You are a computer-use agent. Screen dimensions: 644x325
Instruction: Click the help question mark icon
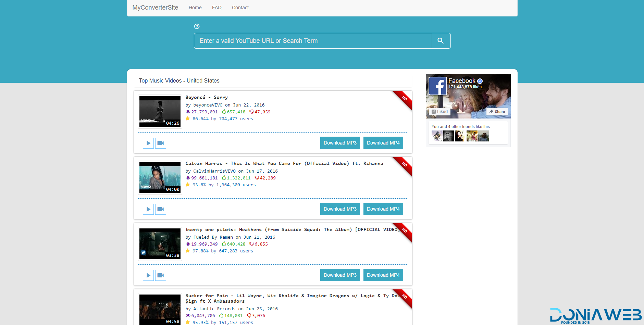click(x=197, y=26)
